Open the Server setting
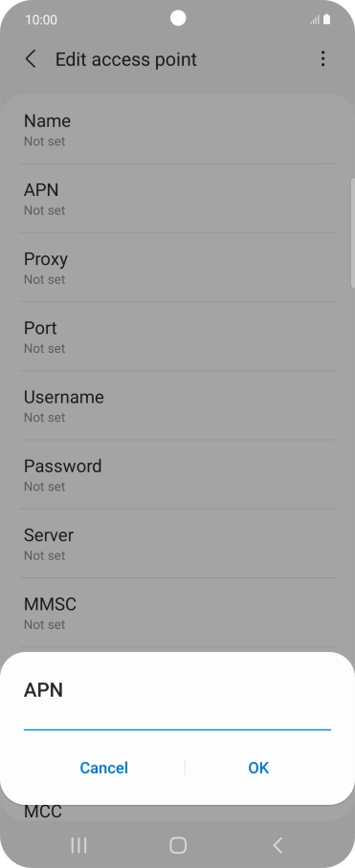The width and height of the screenshot is (355, 868). click(177, 544)
